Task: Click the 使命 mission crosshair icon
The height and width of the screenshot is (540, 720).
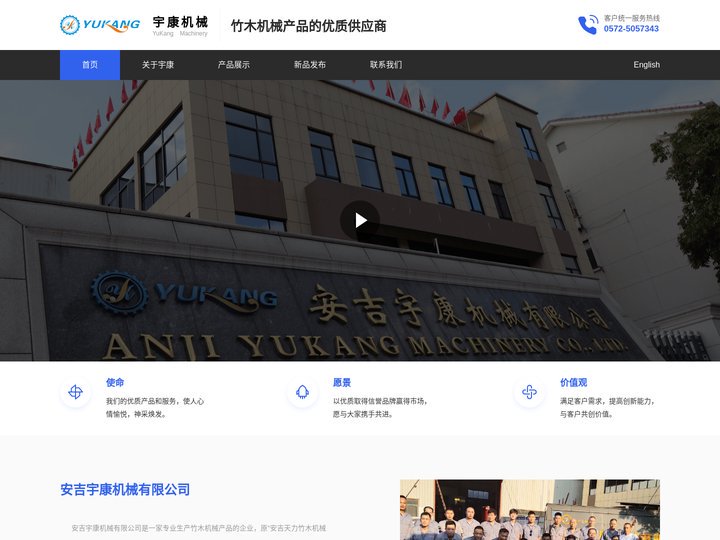Action: (75, 392)
